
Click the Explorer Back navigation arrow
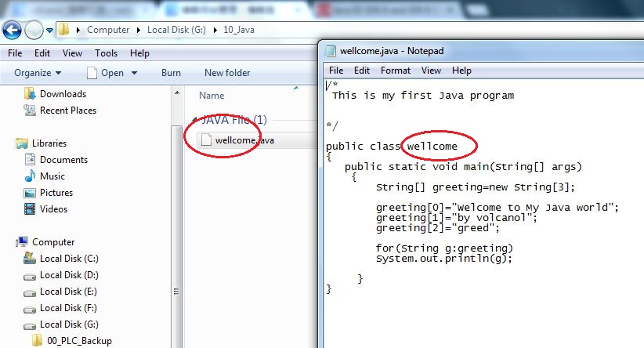coord(12,30)
